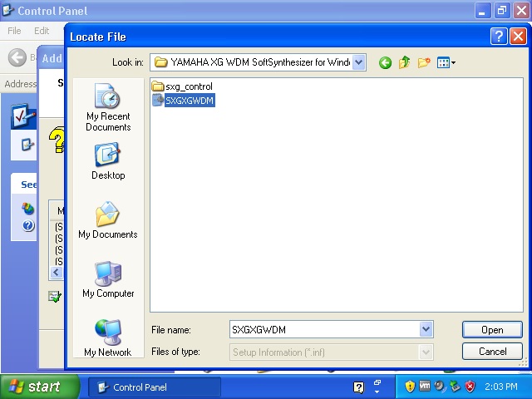Image resolution: width=532 pixels, height=399 pixels.
Task: Click the red Security Center shield tray icon
Action: click(x=470, y=387)
